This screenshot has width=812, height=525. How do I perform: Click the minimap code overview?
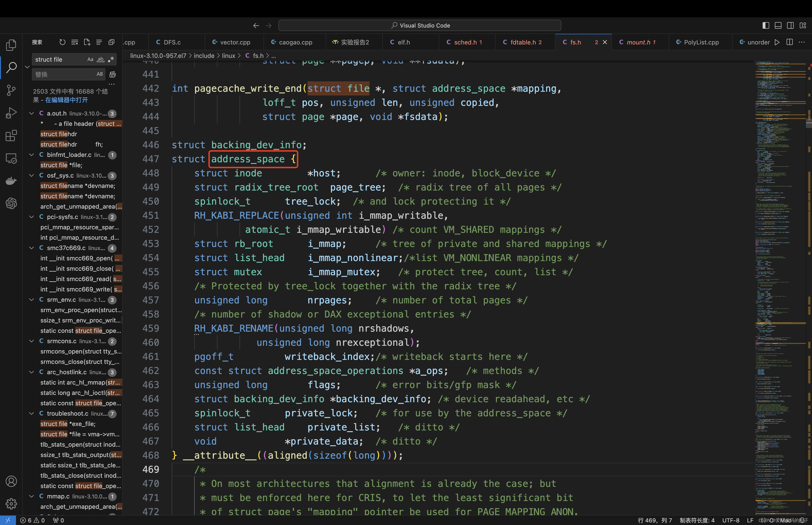coord(780,288)
